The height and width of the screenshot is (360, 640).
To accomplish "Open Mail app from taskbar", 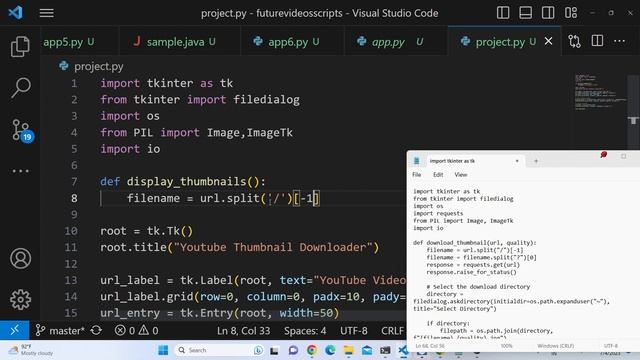I will coord(367,350).
